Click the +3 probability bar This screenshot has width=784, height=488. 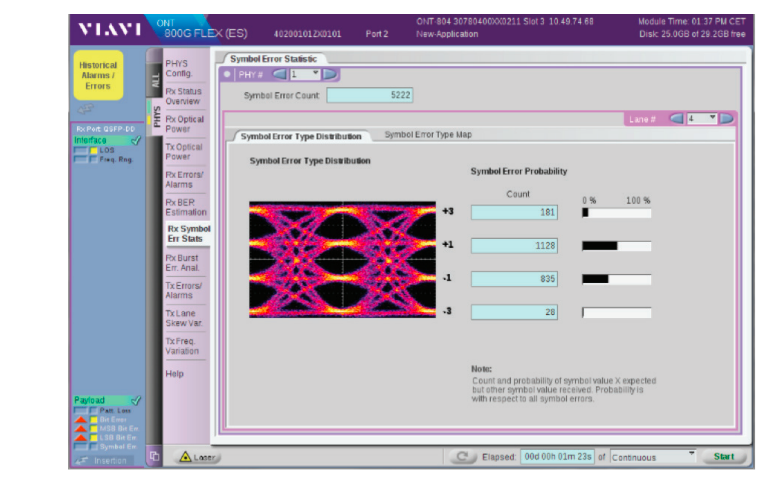[x=616, y=213]
